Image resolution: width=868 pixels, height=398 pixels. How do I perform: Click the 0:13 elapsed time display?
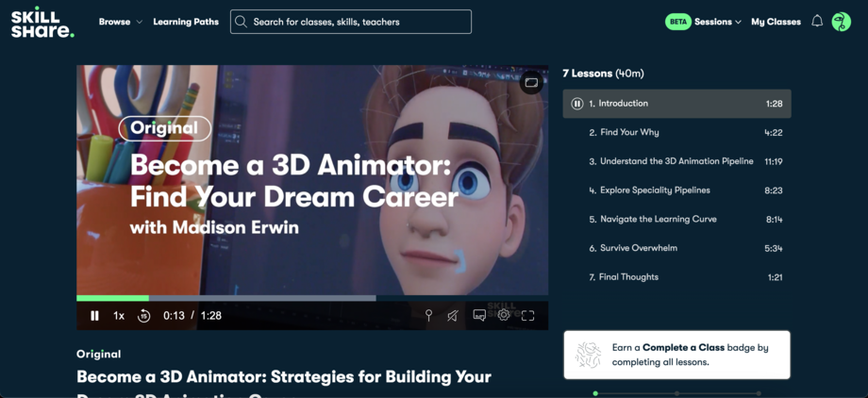(174, 316)
